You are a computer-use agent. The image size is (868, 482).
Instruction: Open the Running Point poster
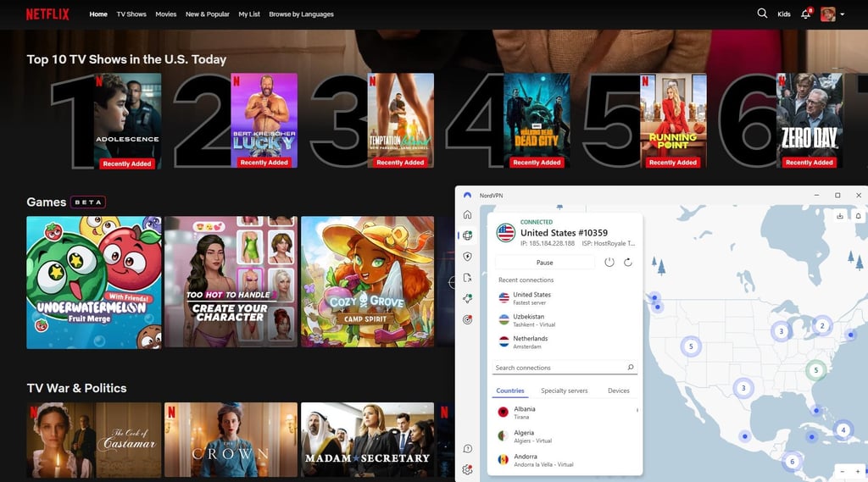(x=673, y=120)
